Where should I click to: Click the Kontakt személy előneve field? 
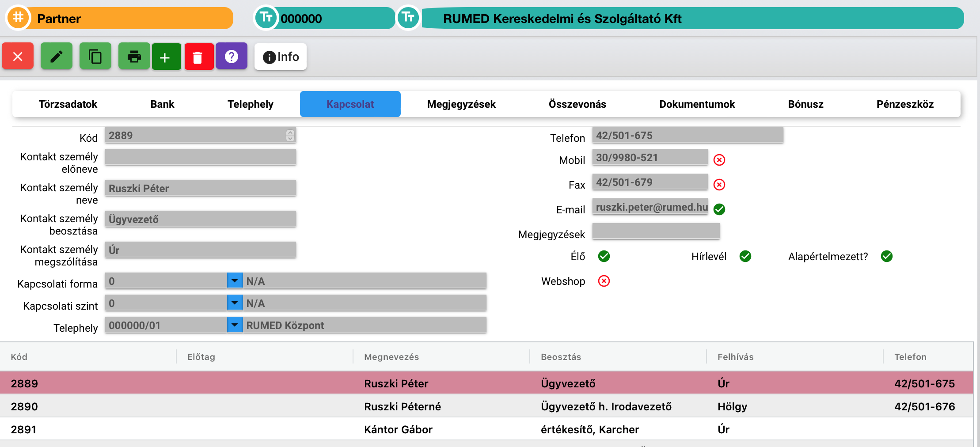tap(200, 157)
